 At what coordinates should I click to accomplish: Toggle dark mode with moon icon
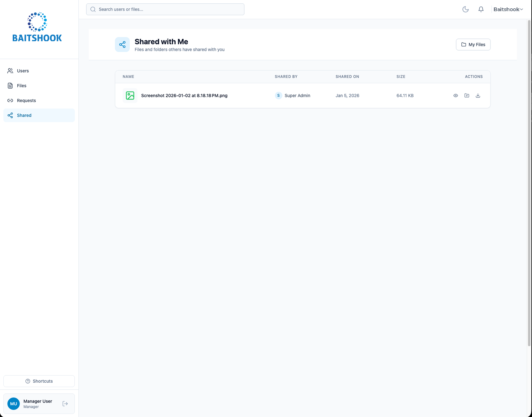click(x=465, y=9)
